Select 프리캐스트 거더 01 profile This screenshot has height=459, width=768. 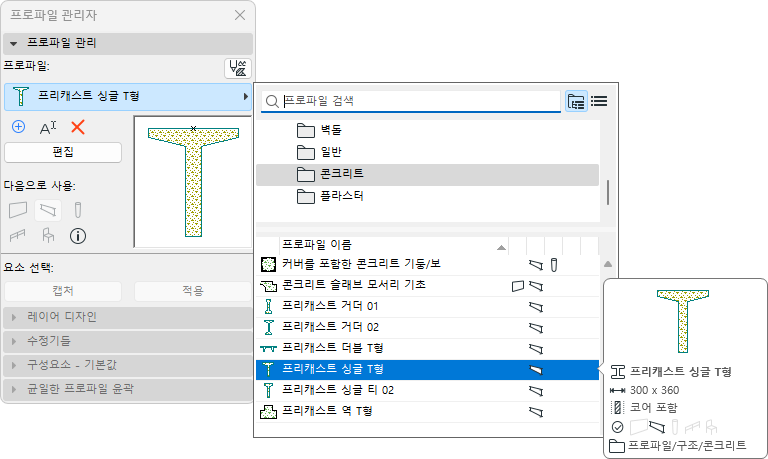click(x=428, y=307)
